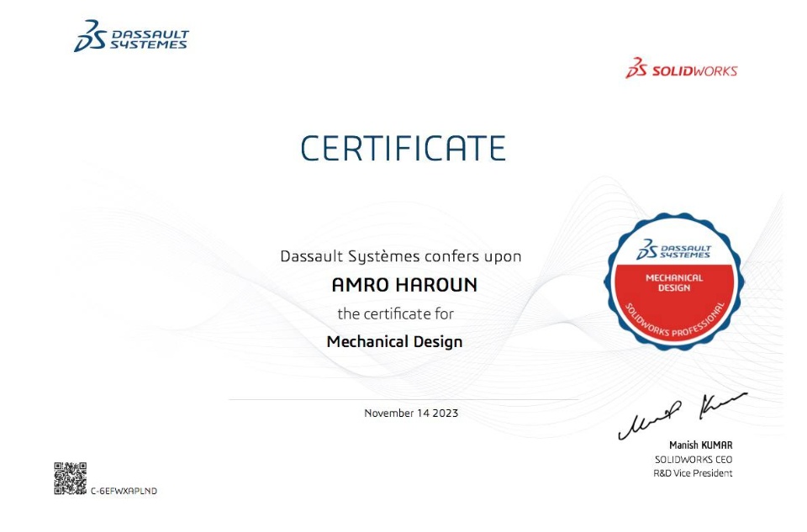
Task: Click the Dassault Systèmes logo at top left
Action: (131, 36)
